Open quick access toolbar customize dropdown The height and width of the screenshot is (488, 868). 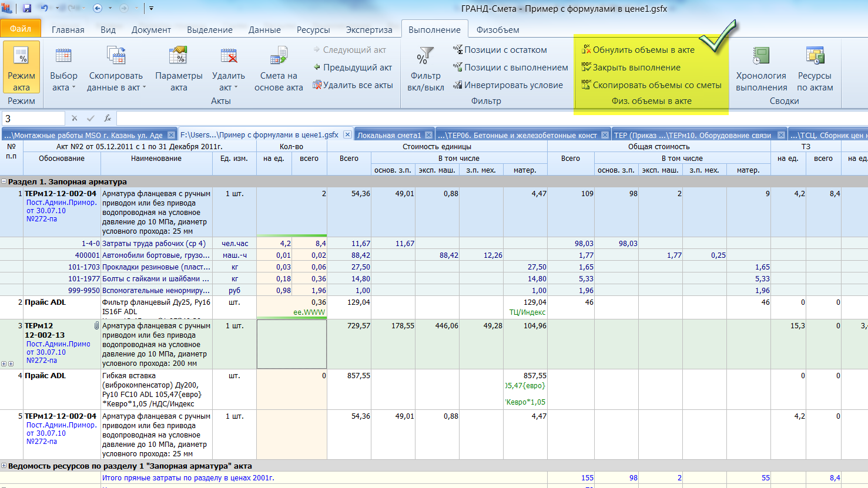[151, 8]
